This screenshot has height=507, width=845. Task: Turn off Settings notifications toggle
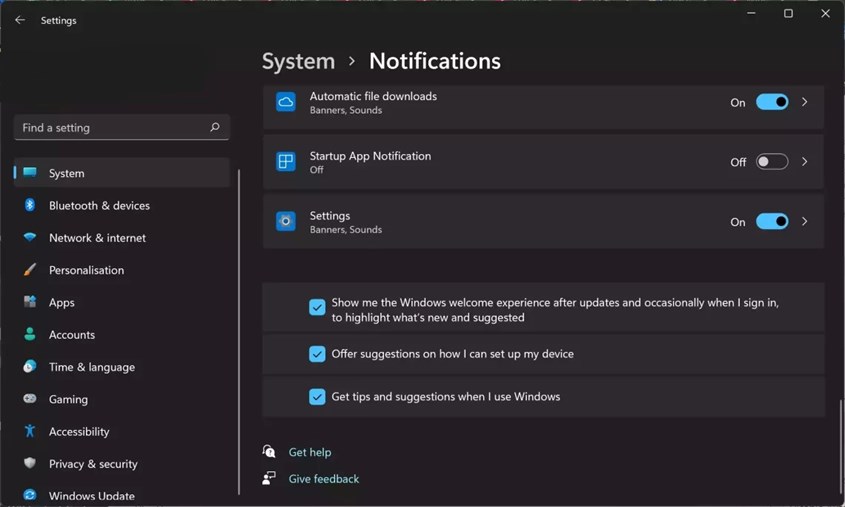[x=772, y=221]
